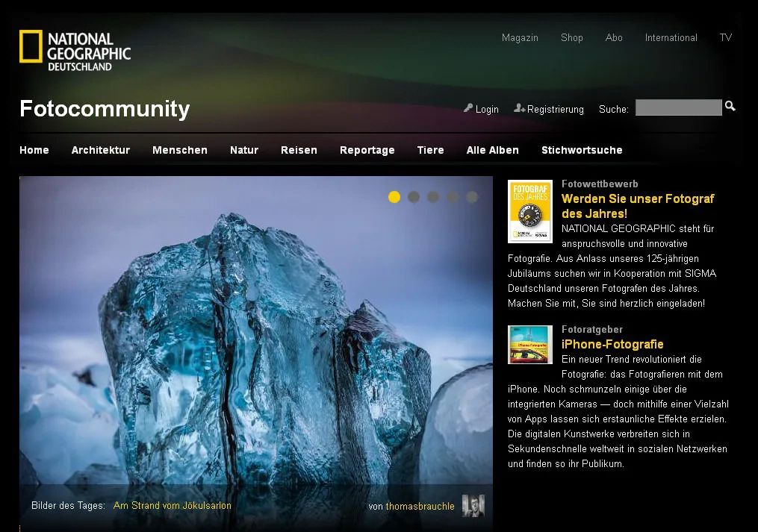This screenshot has width=758, height=532.
Task: Open the Fotograf des Jahres cover thumbnail
Action: tap(529, 211)
